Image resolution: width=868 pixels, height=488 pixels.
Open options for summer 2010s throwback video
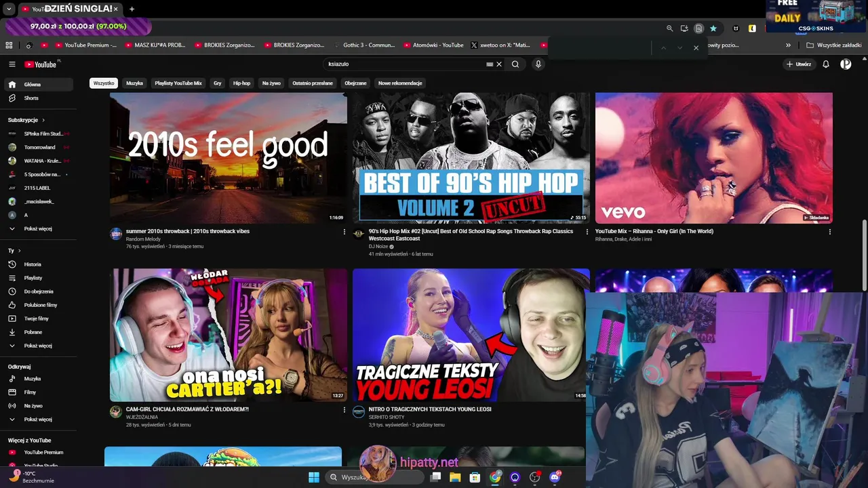[344, 232]
